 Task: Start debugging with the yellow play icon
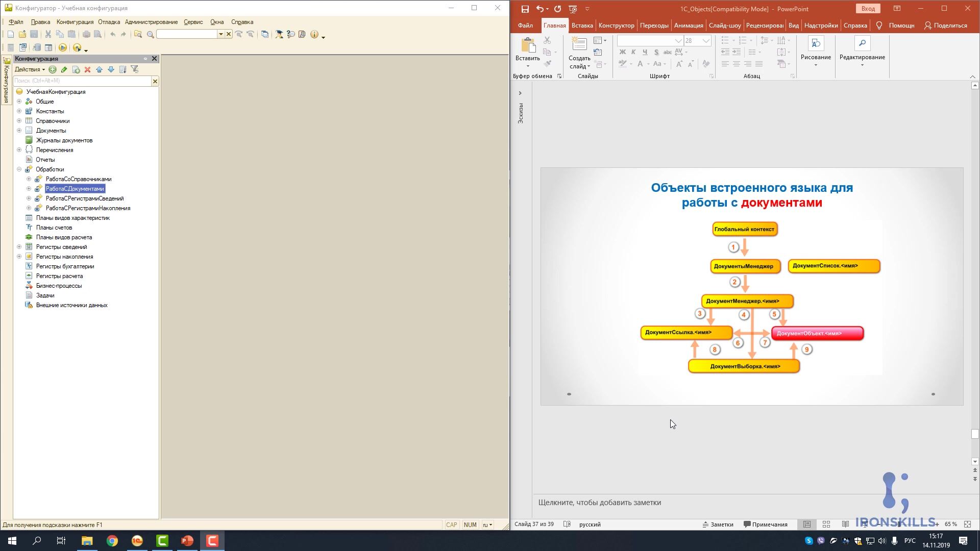pos(63,47)
